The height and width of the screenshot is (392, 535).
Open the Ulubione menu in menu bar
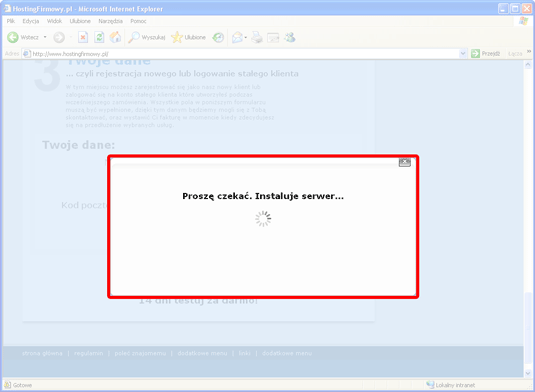(80, 21)
